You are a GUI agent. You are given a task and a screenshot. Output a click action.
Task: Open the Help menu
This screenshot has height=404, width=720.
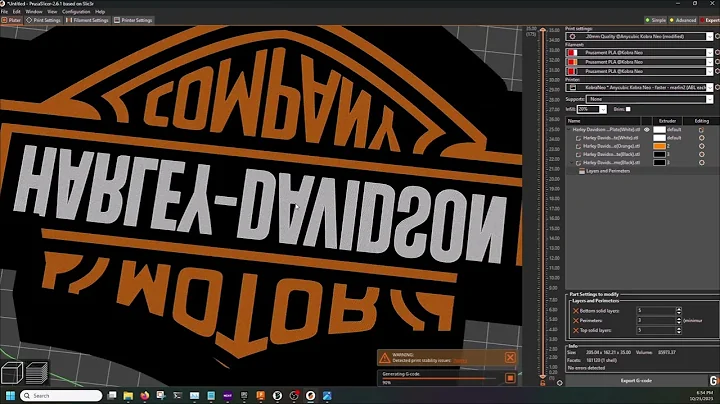click(100, 11)
